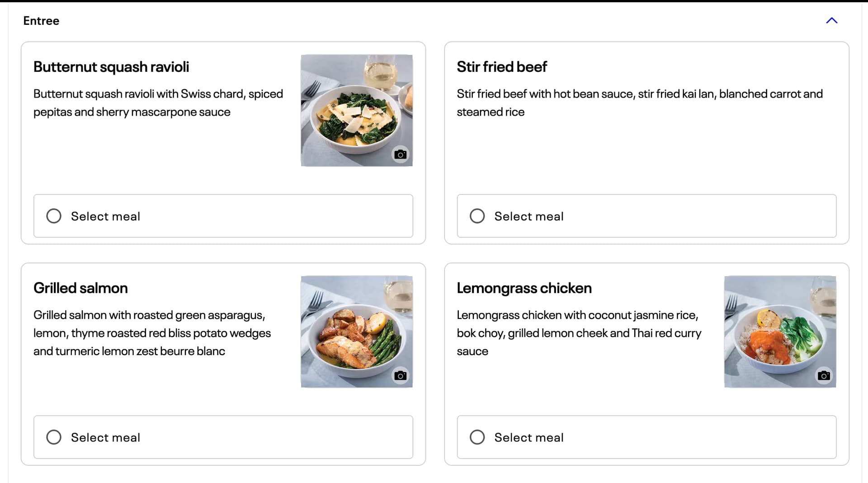
Task: Select the Stir fried beef radio button
Action: [x=477, y=216]
